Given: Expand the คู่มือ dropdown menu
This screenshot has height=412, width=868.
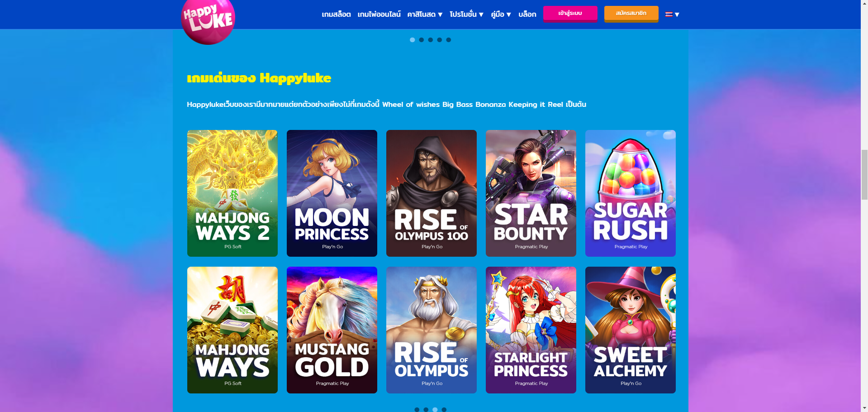Looking at the screenshot, I should click(x=501, y=14).
